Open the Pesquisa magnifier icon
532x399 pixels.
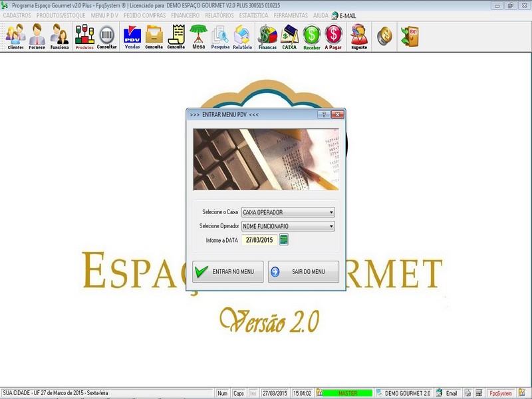click(x=220, y=37)
